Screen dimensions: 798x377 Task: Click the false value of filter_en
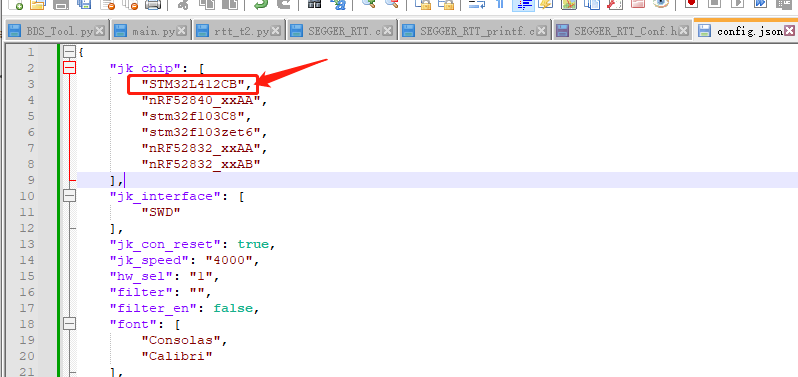(x=233, y=308)
